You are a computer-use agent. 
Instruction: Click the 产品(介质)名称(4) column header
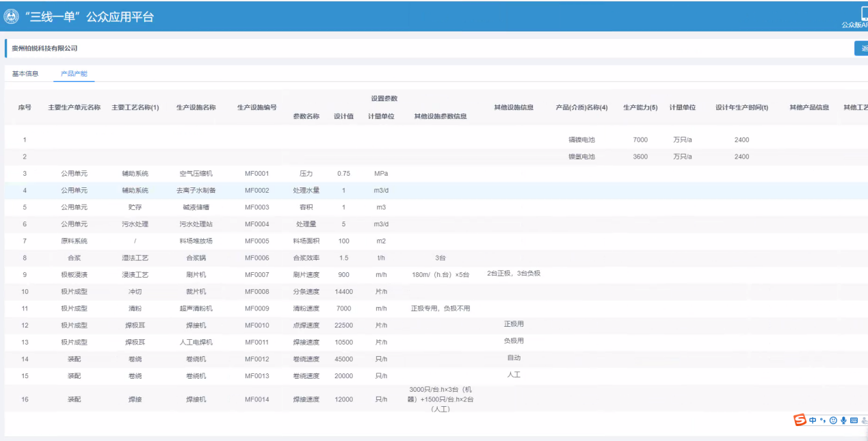[582, 107]
